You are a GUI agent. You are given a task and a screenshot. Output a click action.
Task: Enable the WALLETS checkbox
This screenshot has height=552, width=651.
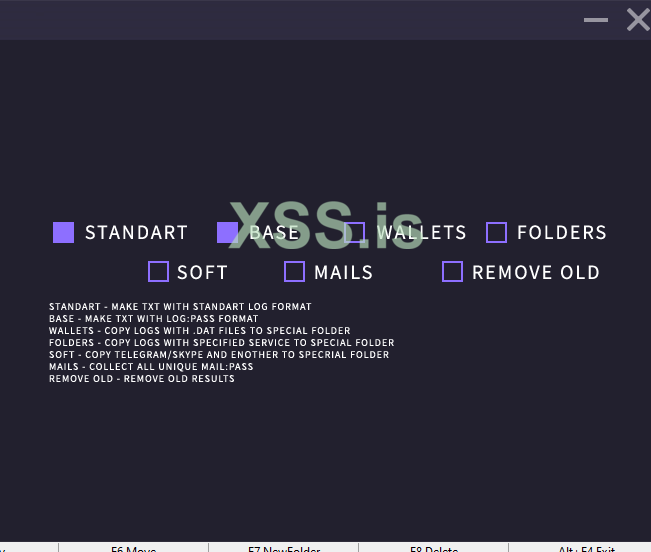click(x=355, y=232)
